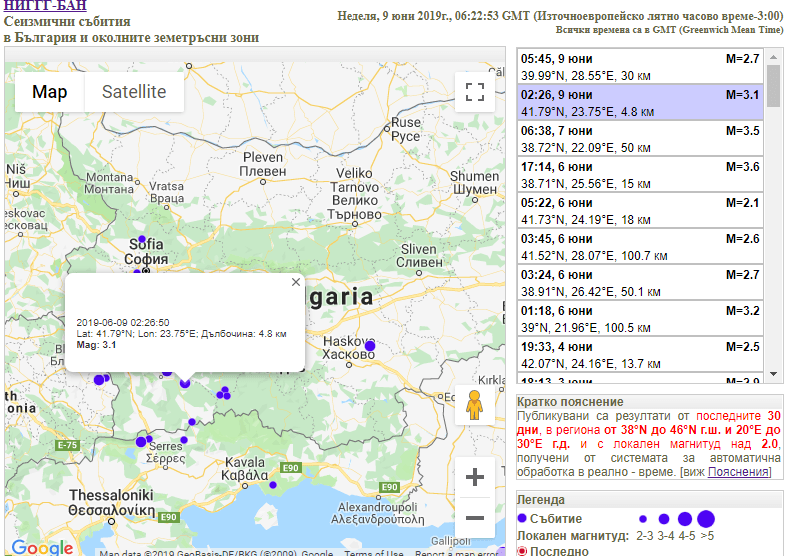Open map Terms of Use link
793x556 pixels.
coord(373,553)
